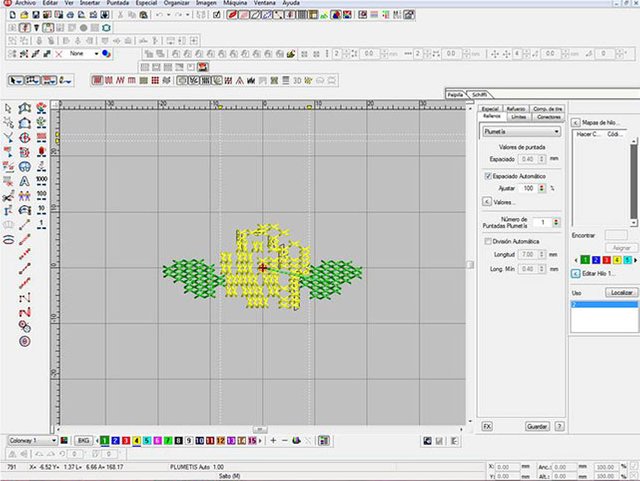640x481 pixels.
Task: Switch to the Refuerzo tab
Action: click(516, 109)
